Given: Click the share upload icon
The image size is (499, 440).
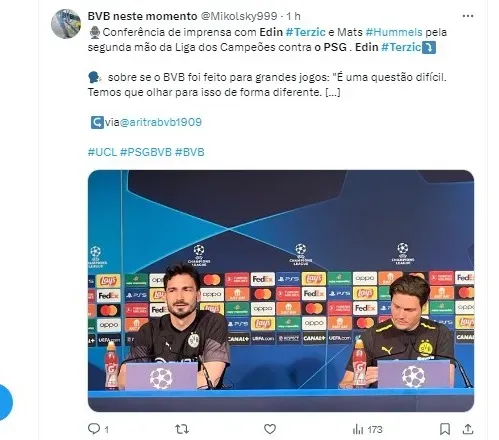Looking at the screenshot, I should [468, 429].
